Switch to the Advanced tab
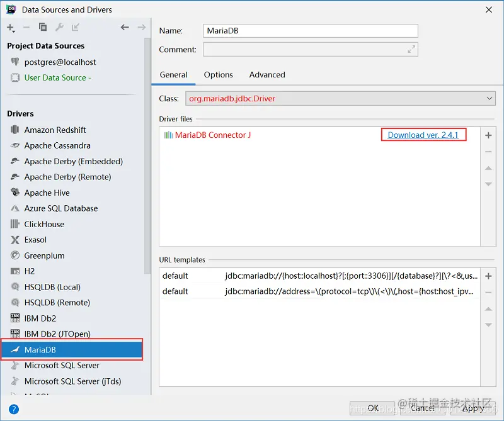The width and height of the screenshot is (504, 421). [x=267, y=75]
